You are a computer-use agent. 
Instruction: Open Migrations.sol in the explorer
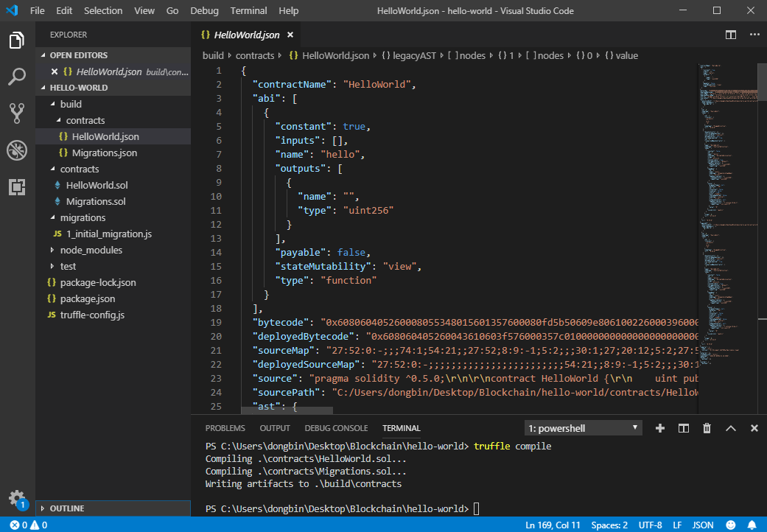click(x=113, y=201)
